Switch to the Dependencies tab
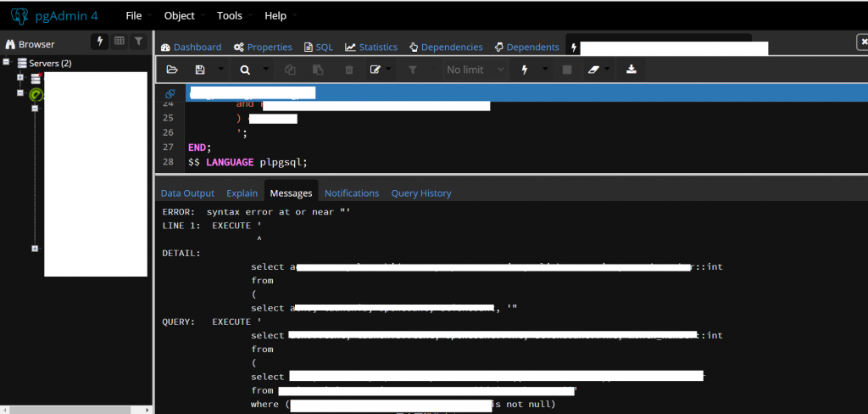The image size is (868, 414). coord(446,48)
